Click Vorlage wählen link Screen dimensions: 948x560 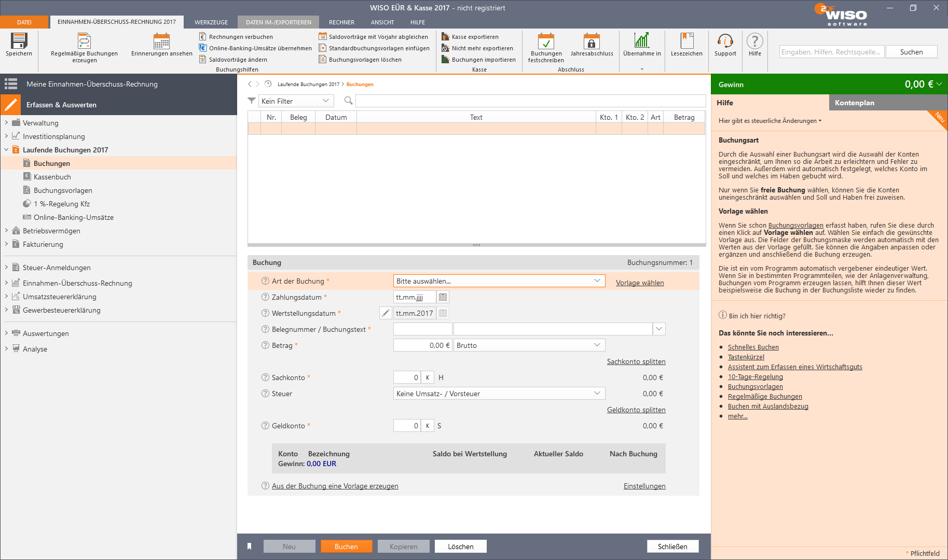click(640, 283)
